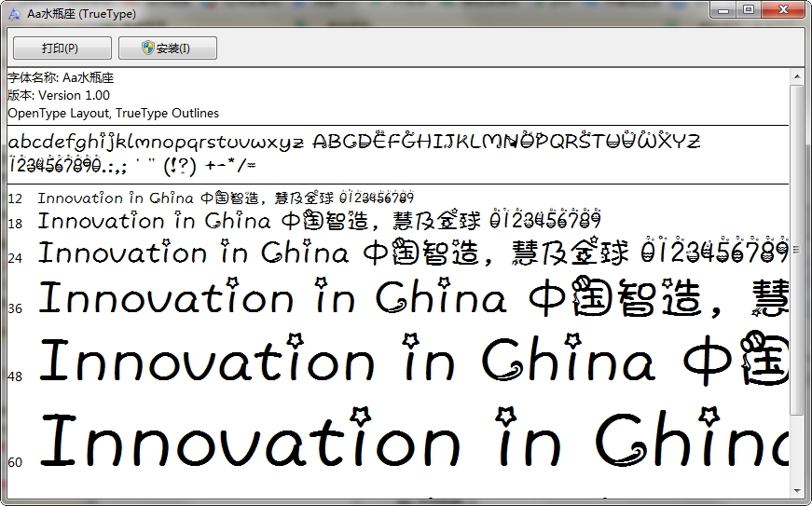Click the 打印(P) print button
The height and width of the screenshot is (506, 812).
point(62,48)
